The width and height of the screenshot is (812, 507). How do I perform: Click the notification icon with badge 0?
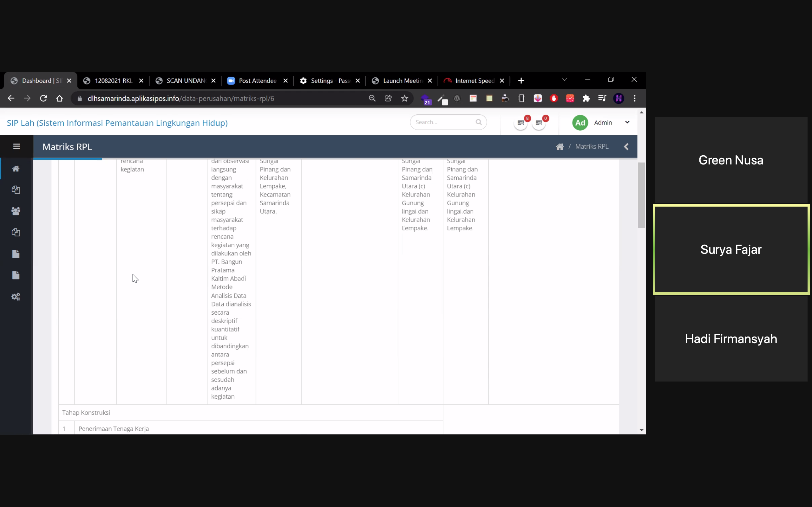click(x=539, y=123)
